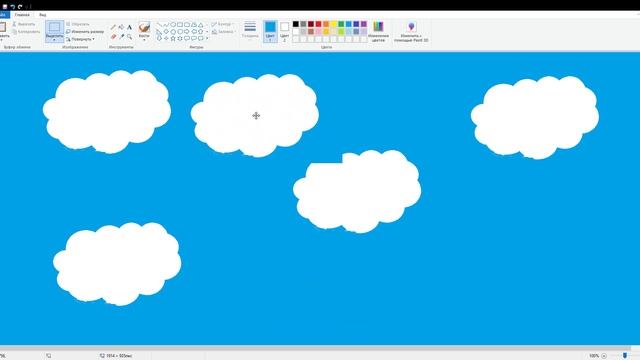Choose the orange color swatch

[x=326, y=24]
